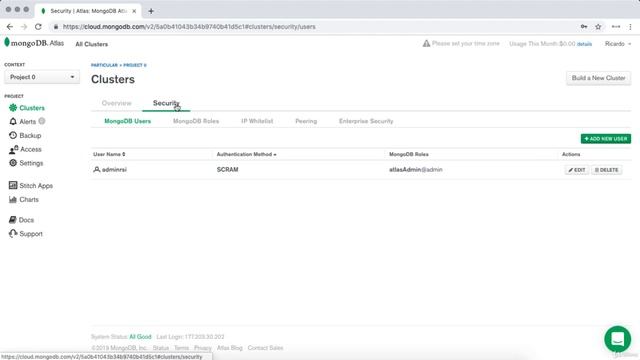Open the Project 0 context dropdown
The width and height of the screenshot is (640, 360).
[x=42, y=77]
